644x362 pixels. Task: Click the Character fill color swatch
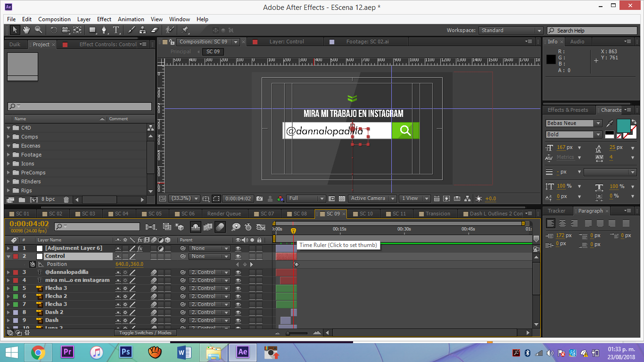[x=623, y=125]
